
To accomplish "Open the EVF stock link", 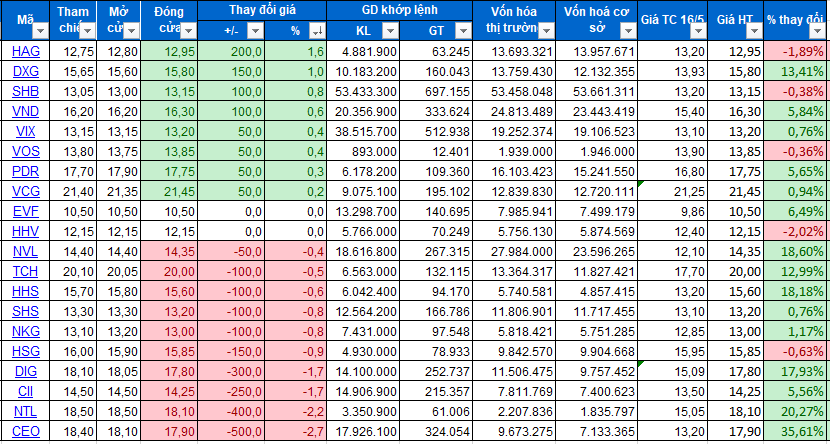I will tap(26, 212).
